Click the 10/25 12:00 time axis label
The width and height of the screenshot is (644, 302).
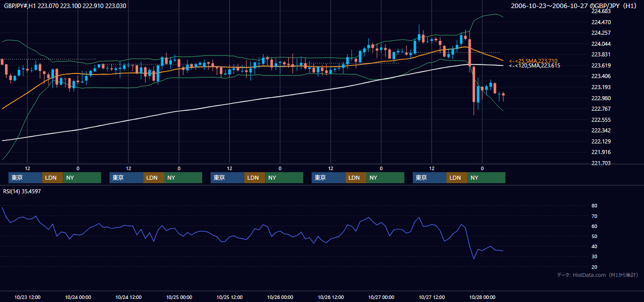pyautogui.click(x=230, y=297)
